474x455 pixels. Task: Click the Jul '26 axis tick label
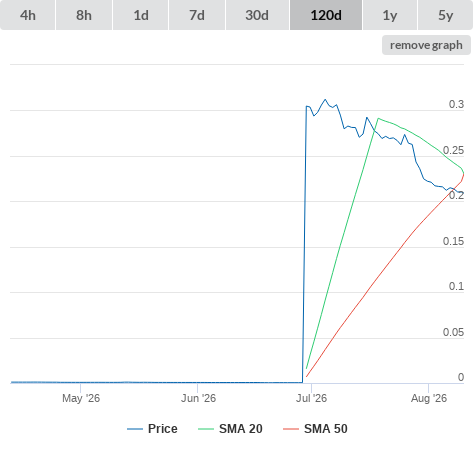click(x=311, y=398)
